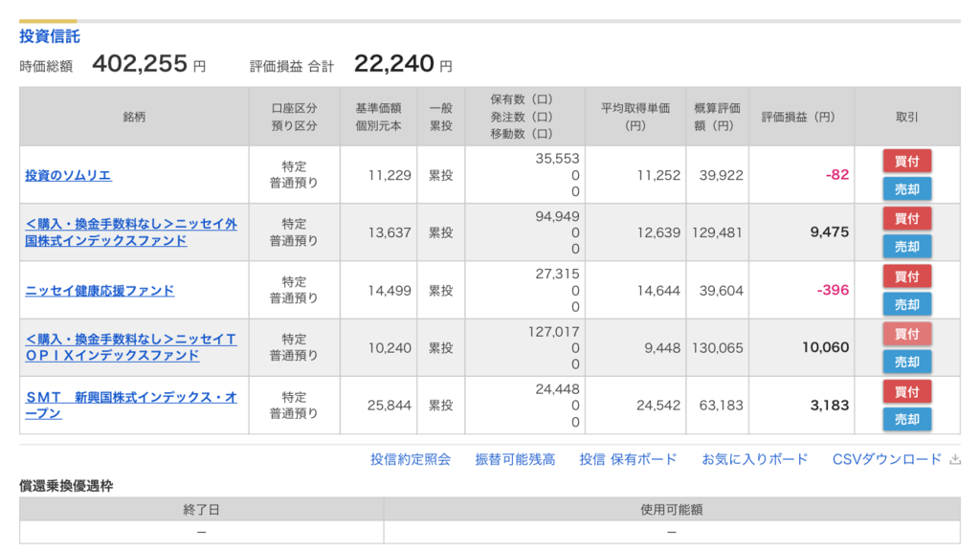Click the 銘柄 column header

134,117
